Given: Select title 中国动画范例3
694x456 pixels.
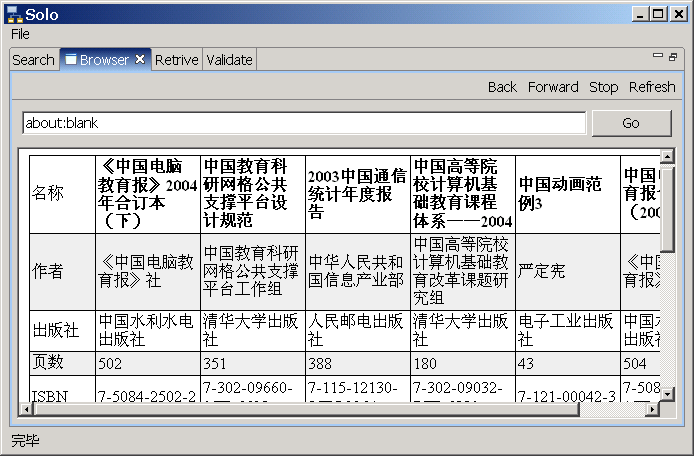Looking at the screenshot, I should click(x=568, y=194).
